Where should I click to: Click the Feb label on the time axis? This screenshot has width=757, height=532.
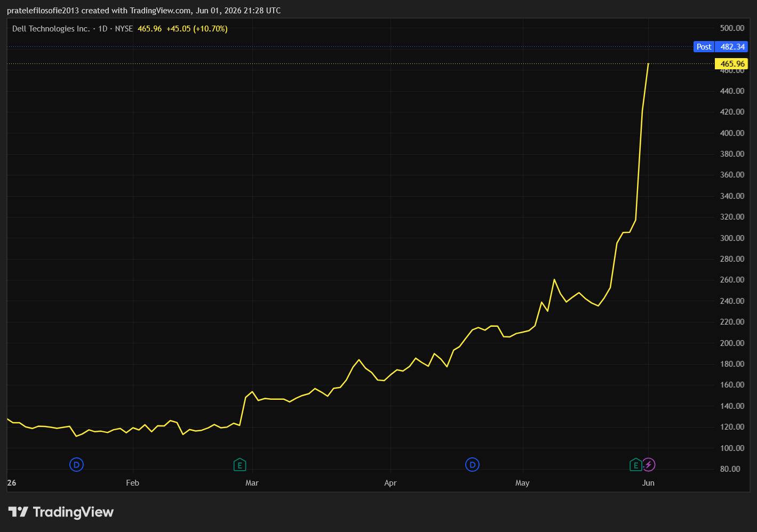(x=132, y=483)
